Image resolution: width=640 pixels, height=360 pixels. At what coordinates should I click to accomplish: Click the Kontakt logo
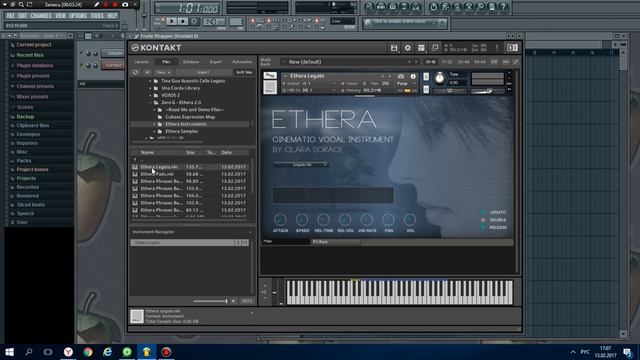point(156,48)
